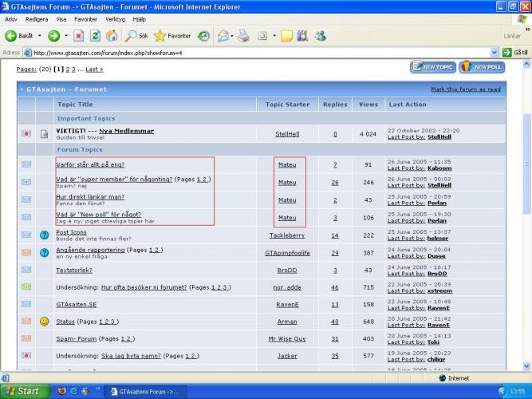Screen dimensions: 532x399
Task: Open the Arkiv menu
Action: tap(10, 18)
